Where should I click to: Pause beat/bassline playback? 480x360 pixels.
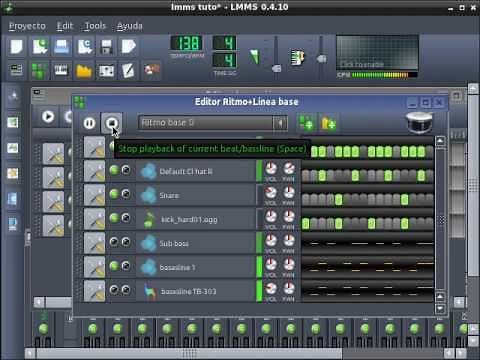tap(89, 123)
